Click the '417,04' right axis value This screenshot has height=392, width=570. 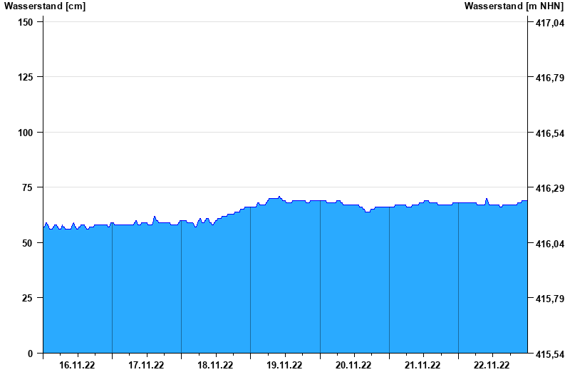point(550,23)
